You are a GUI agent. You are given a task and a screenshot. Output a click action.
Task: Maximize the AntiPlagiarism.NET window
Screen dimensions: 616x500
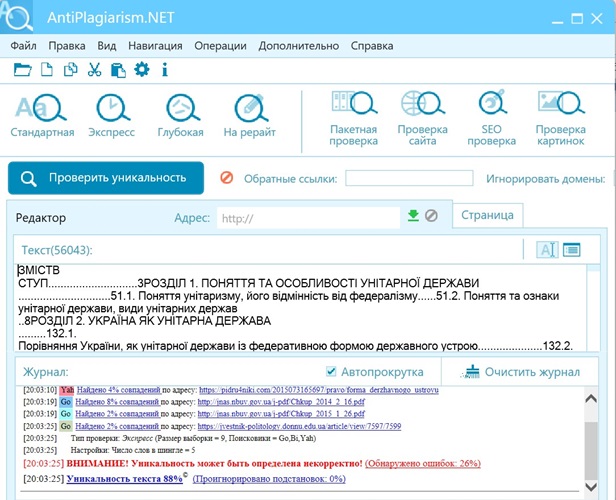coord(577,18)
